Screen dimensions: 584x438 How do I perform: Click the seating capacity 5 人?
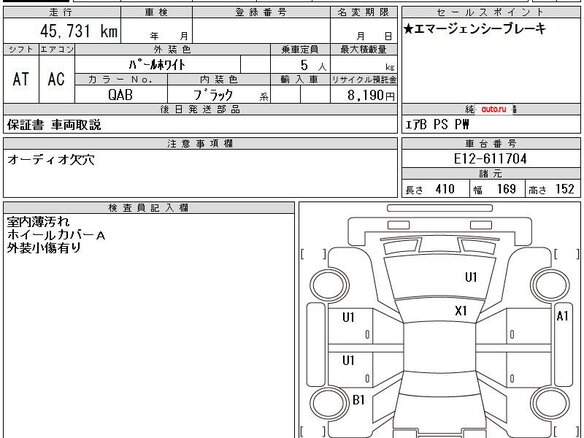313,66
